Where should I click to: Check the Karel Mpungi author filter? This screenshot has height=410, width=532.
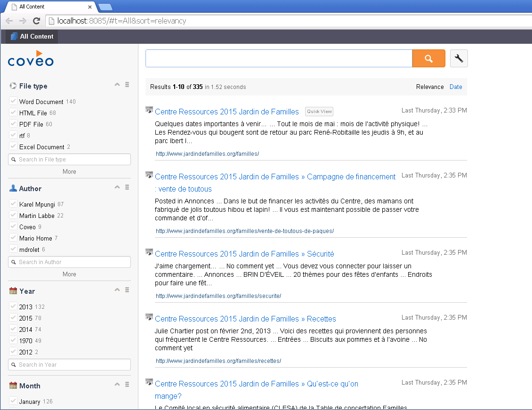12,203
